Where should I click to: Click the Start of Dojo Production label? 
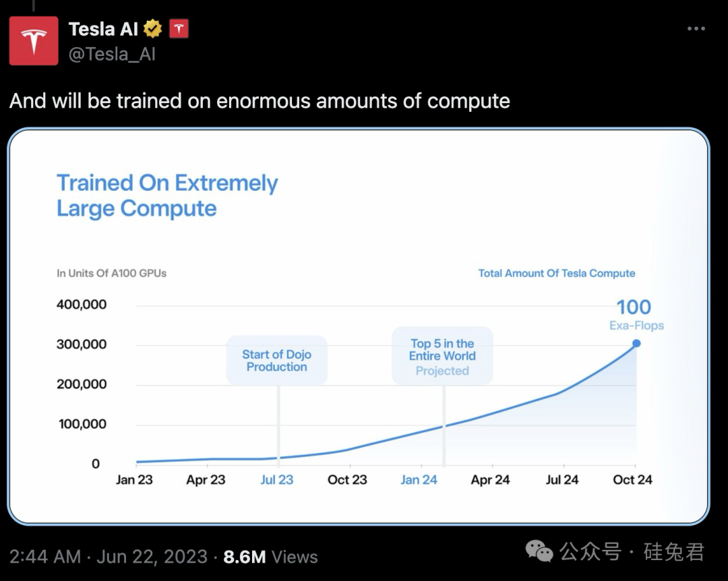click(276, 361)
